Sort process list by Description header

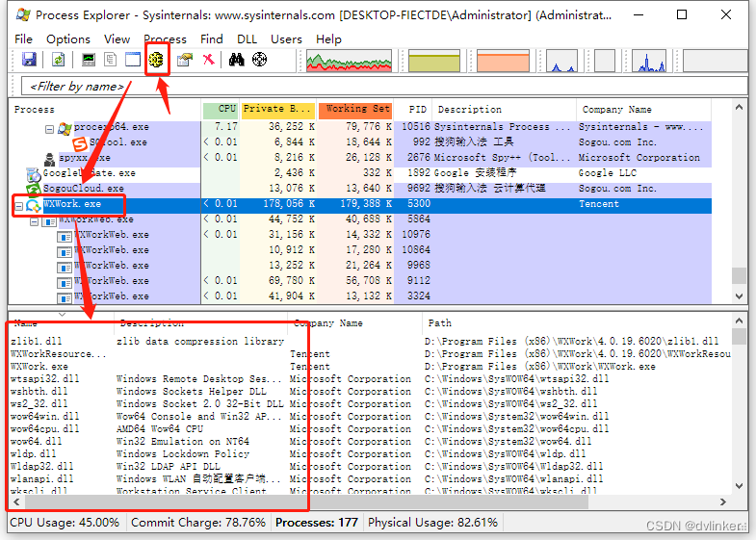pyautogui.click(x=505, y=110)
